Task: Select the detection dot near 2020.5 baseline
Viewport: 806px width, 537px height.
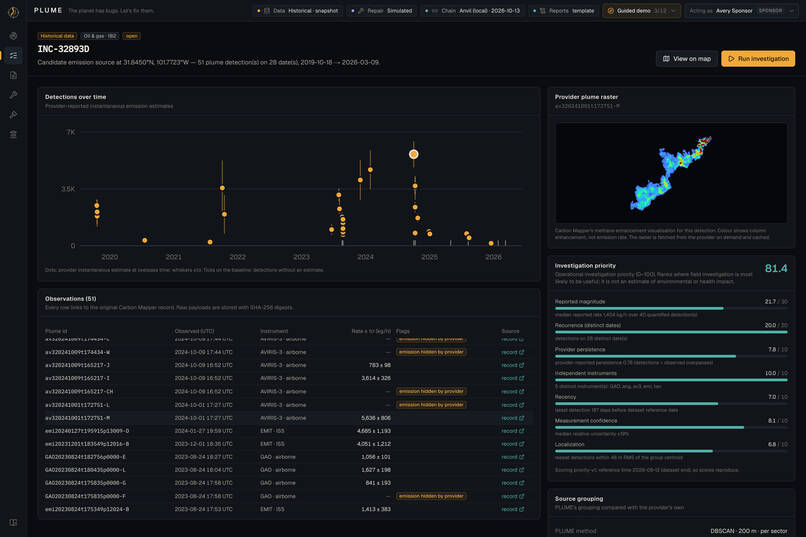Action: pos(145,240)
